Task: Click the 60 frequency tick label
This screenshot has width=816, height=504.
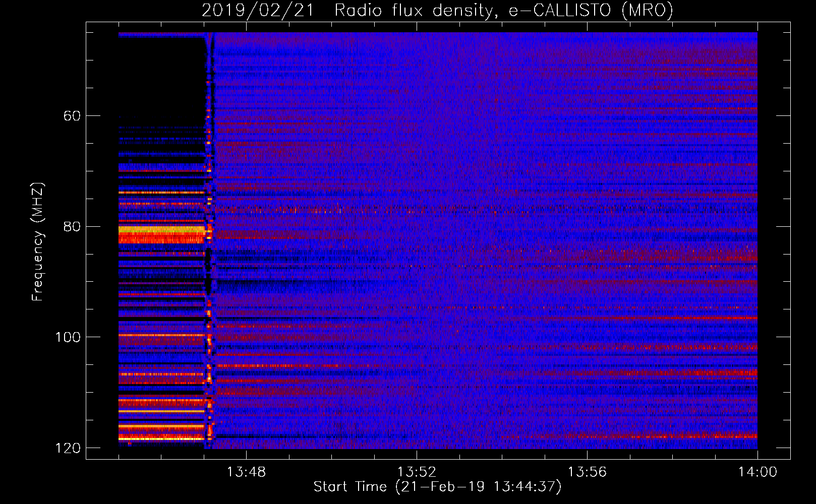Action: [72, 116]
